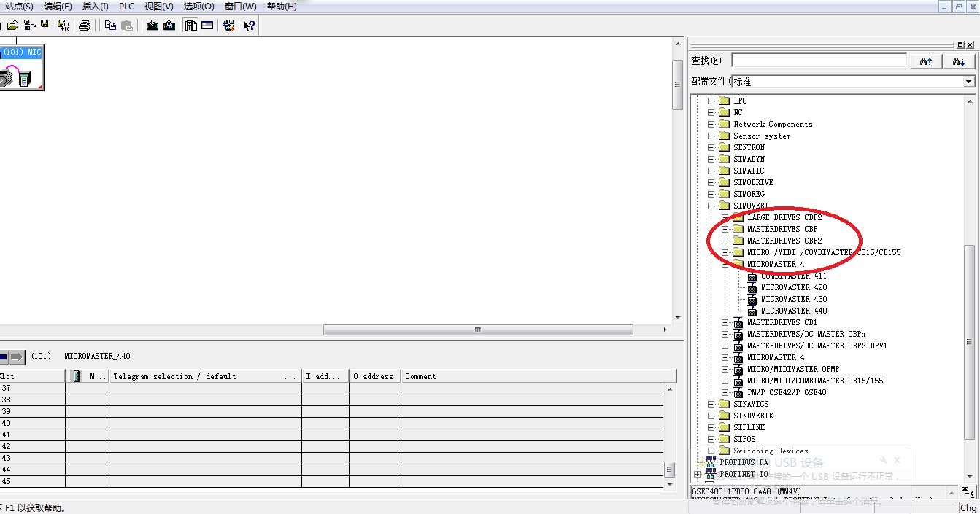This screenshot has height=514, width=980.
Task: Undock the hardware catalog panel
Action: coord(960,44)
